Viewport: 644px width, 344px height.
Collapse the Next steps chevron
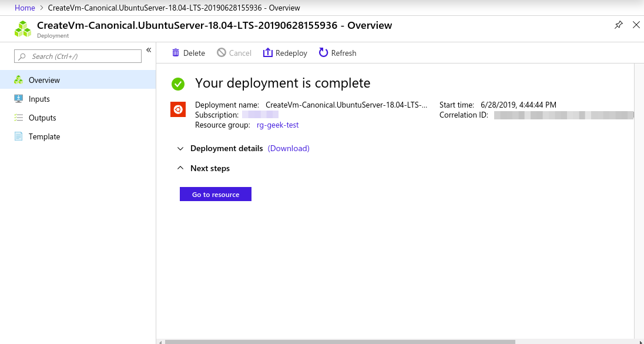(180, 168)
